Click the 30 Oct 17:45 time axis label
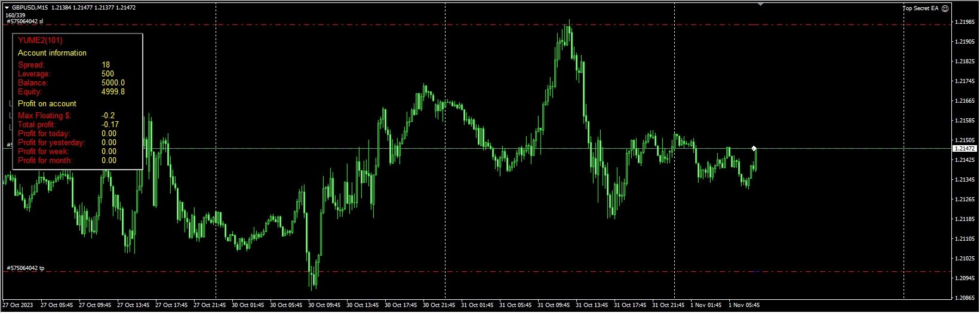Image resolution: width=980 pixels, height=313 pixels. [x=401, y=305]
